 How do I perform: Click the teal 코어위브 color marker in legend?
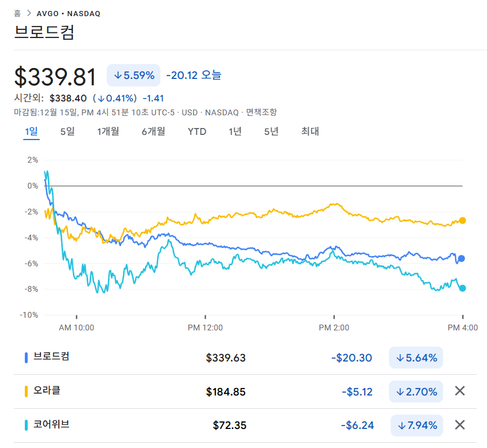(x=27, y=425)
